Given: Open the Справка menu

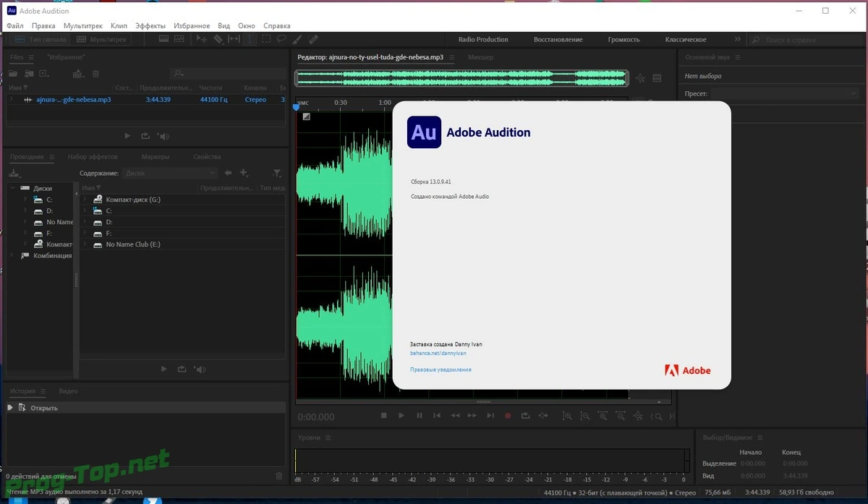Looking at the screenshot, I should [x=277, y=25].
